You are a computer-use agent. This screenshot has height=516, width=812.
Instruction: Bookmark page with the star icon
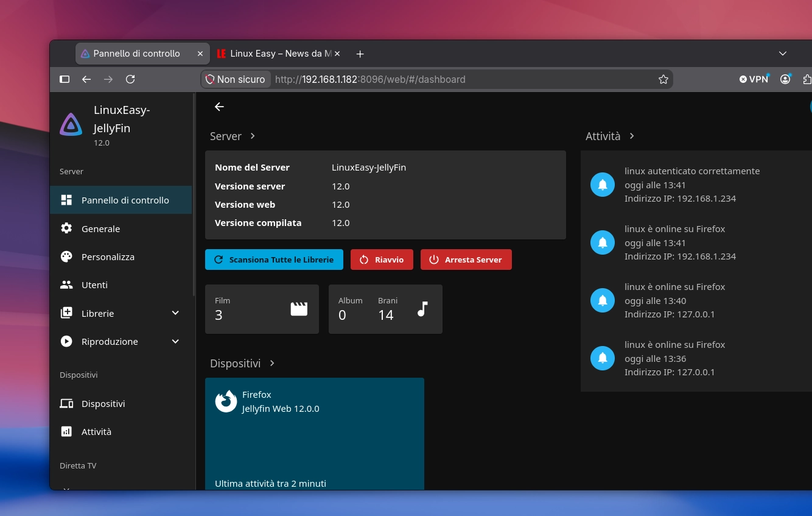pos(663,79)
